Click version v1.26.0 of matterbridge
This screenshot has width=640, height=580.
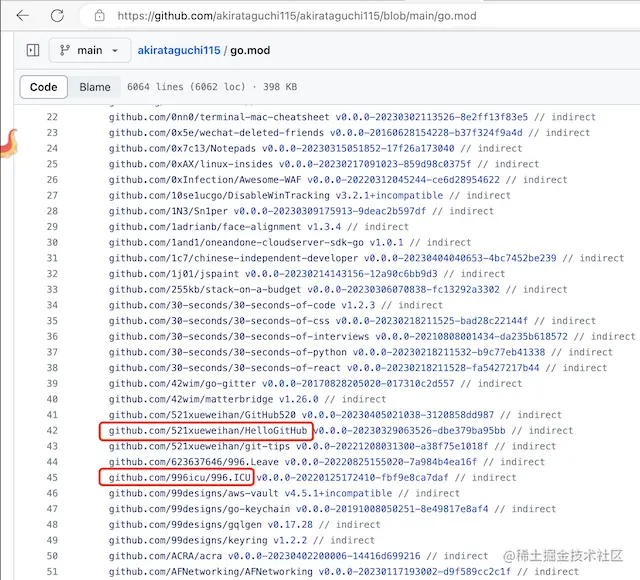(299, 399)
